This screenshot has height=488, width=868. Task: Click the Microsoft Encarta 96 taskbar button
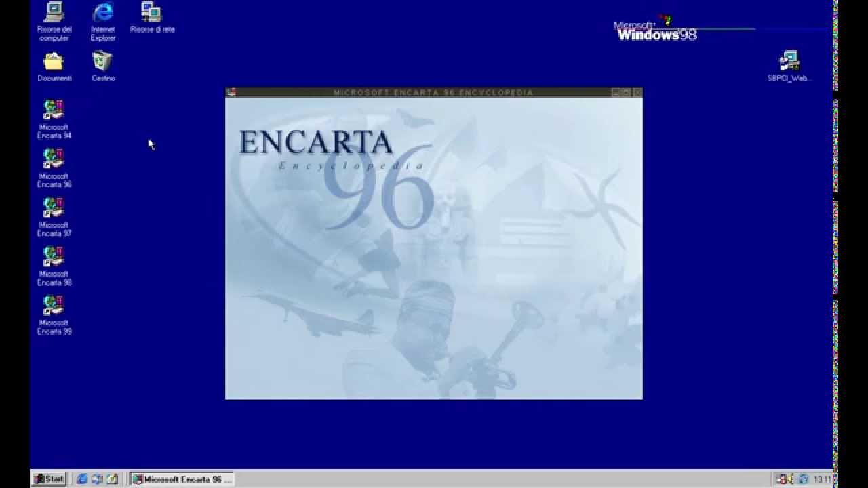click(x=182, y=479)
